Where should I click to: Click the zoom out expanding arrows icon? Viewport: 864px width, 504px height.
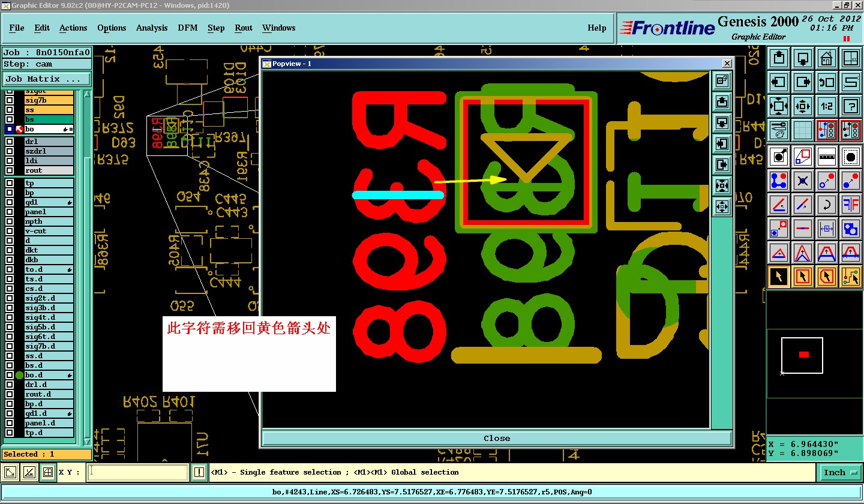(x=779, y=106)
